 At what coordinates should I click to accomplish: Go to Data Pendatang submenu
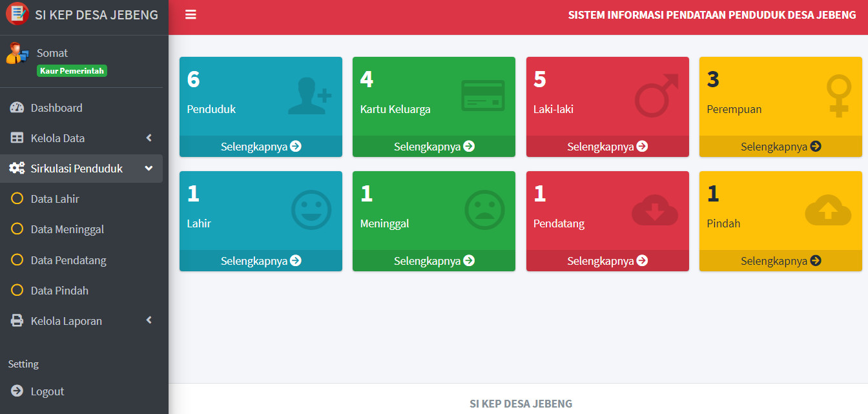[x=81, y=260]
